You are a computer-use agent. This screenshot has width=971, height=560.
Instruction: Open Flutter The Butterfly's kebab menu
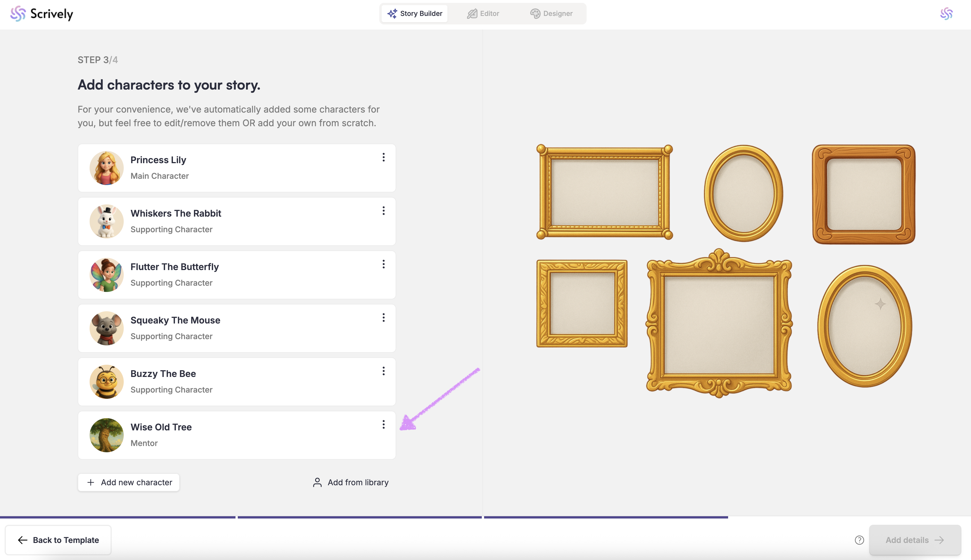click(383, 264)
